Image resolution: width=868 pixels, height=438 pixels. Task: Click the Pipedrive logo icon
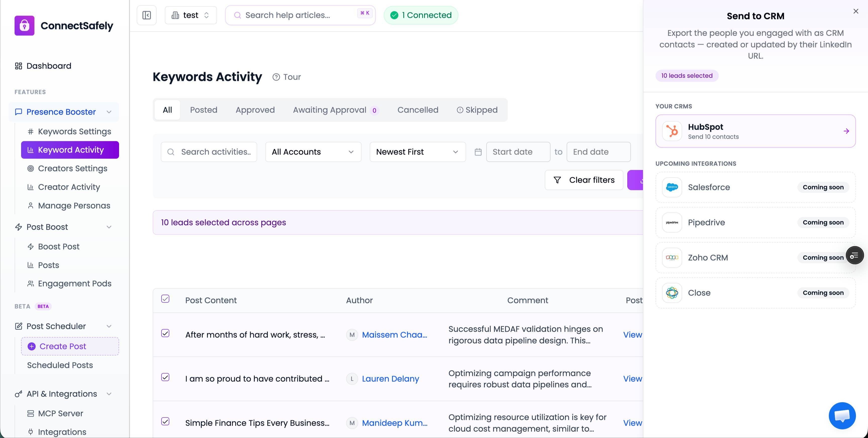point(672,223)
